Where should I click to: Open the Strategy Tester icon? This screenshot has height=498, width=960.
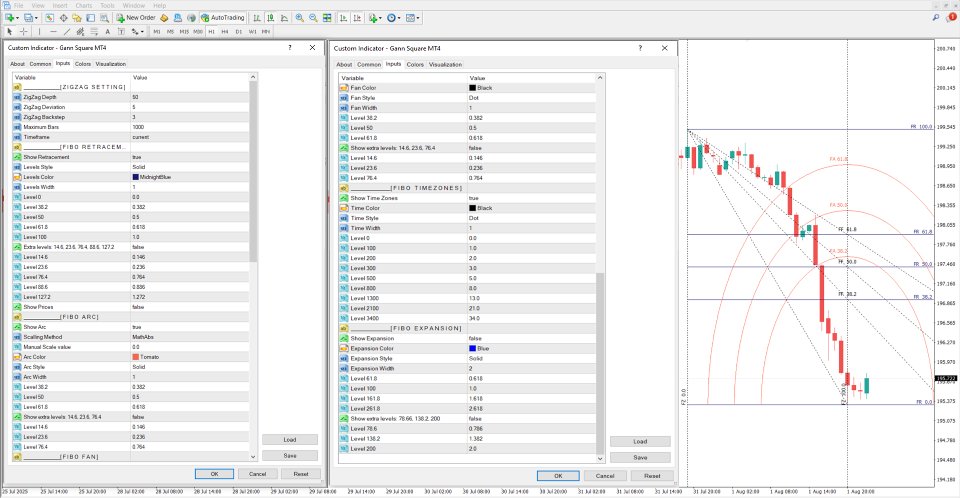point(104,18)
